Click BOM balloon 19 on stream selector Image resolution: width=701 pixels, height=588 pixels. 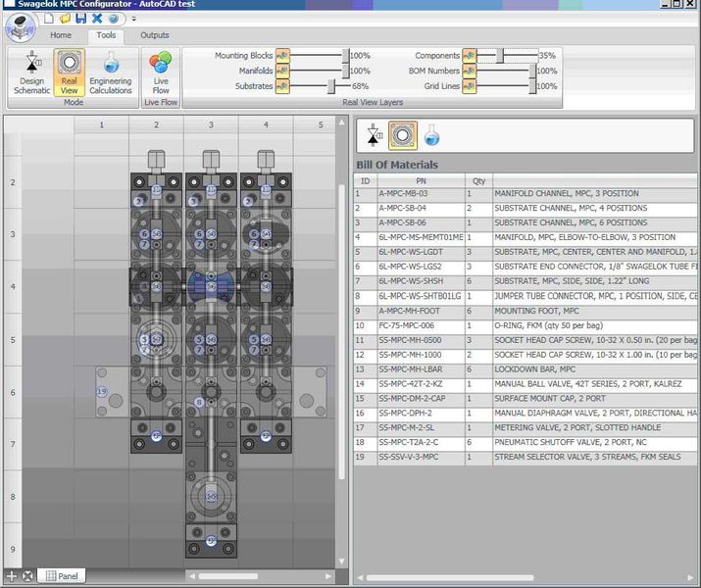102,392
